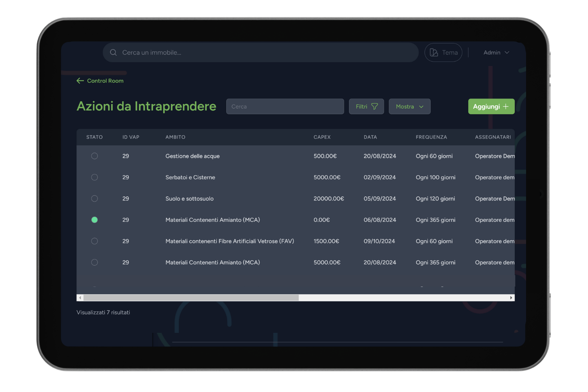Sort by the FREQUENZA column header
This screenshot has width=588, height=392.
coord(431,137)
